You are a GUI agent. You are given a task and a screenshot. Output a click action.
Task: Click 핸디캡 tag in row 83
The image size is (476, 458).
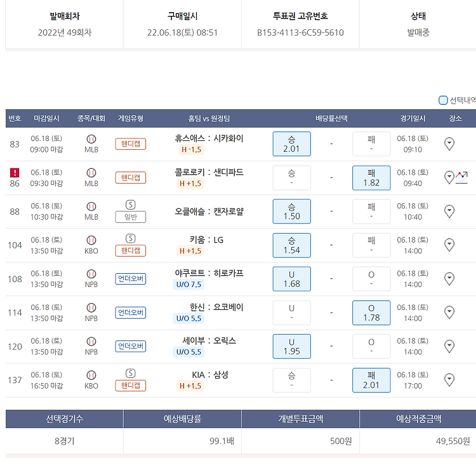tap(131, 144)
